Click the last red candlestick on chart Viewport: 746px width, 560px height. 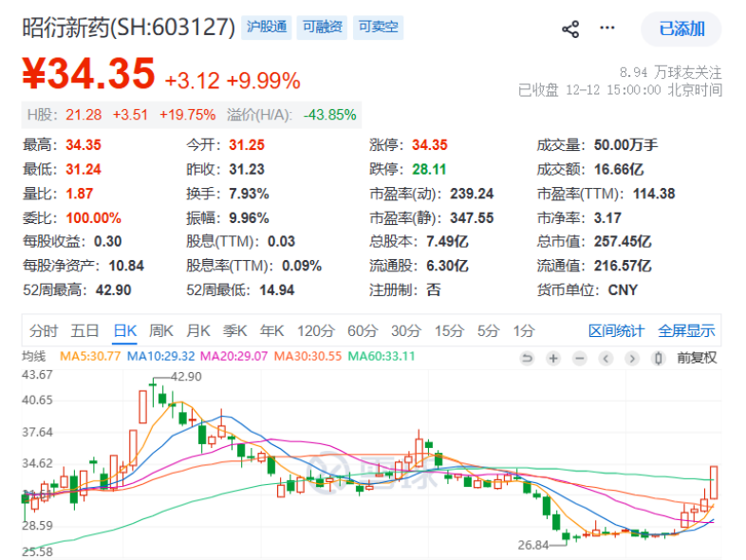click(x=713, y=482)
